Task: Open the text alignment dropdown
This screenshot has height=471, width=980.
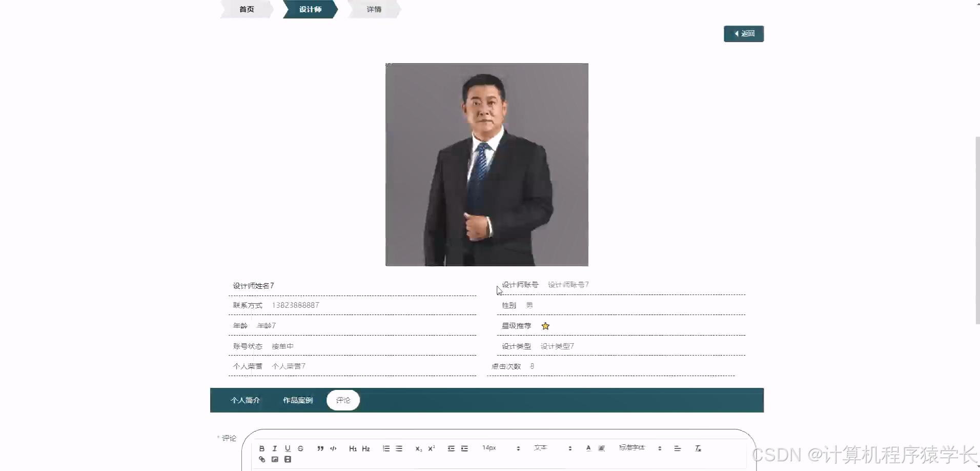Action: click(x=678, y=448)
